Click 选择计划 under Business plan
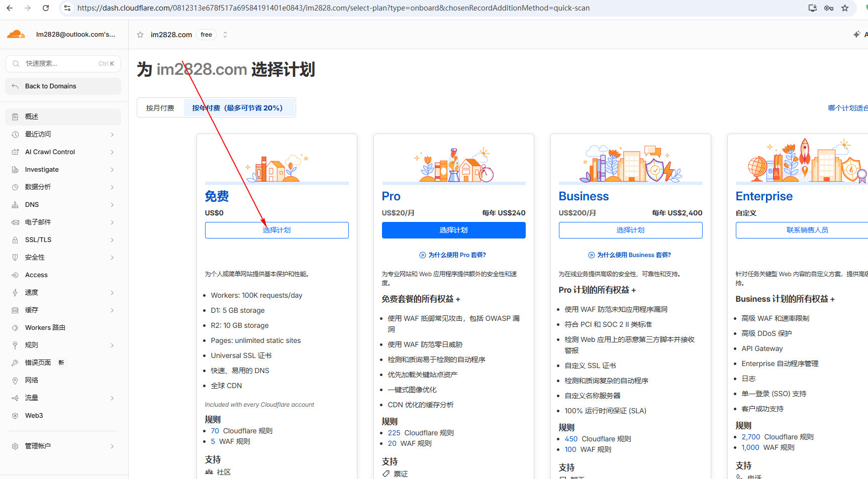868x479 pixels. (x=630, y=230)
